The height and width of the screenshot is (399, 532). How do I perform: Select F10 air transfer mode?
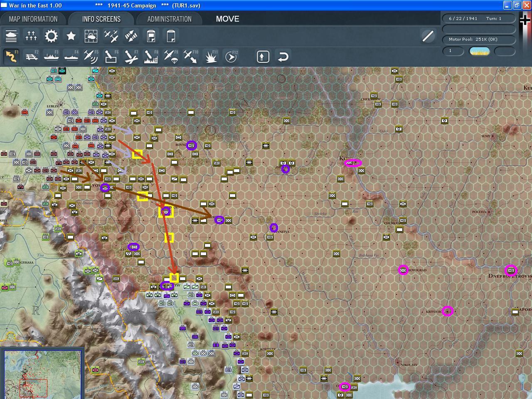(x=191, y=57)
